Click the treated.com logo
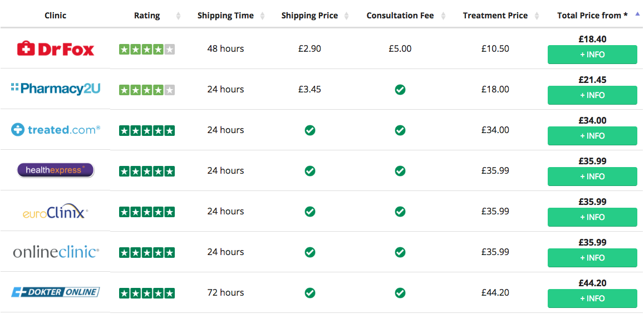This screenshot has width=644, height=323. 56,130
